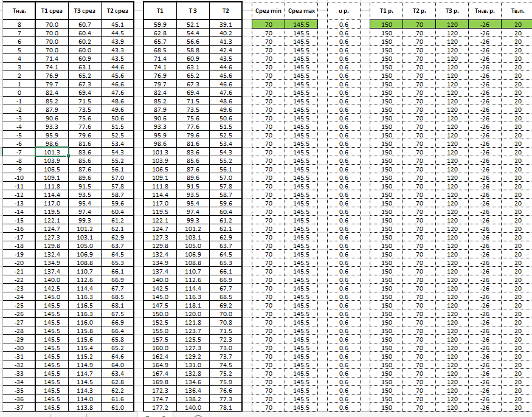
Task: Select the -37 cell in the Тн.в. column
Action: click(x=19, y=407)
